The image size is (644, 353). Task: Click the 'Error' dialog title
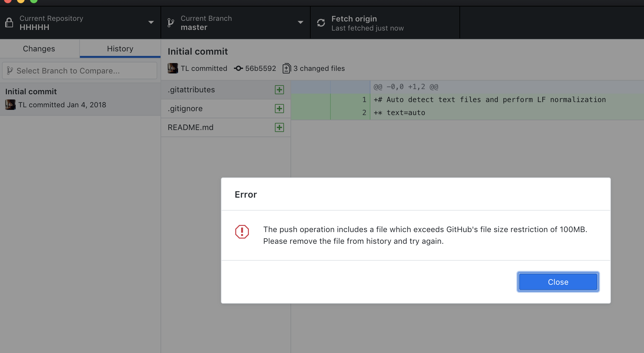pyautogui.click(x=246, y=194)
